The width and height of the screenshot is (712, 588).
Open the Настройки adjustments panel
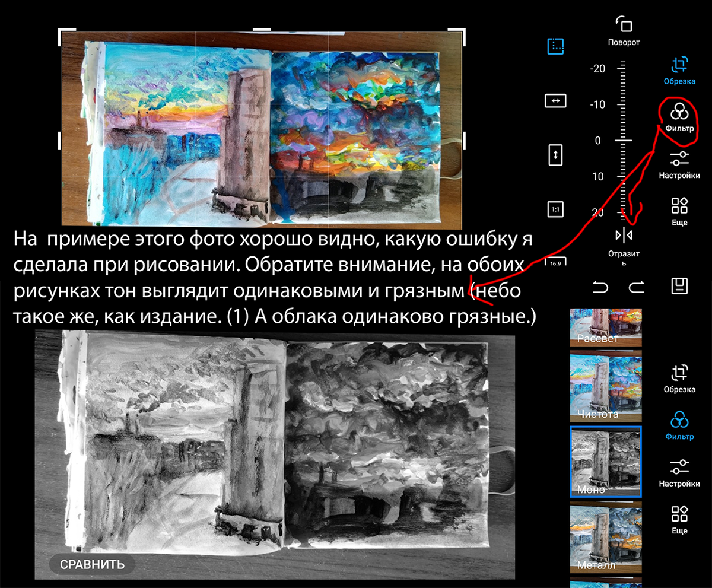(x=681, y=160)
